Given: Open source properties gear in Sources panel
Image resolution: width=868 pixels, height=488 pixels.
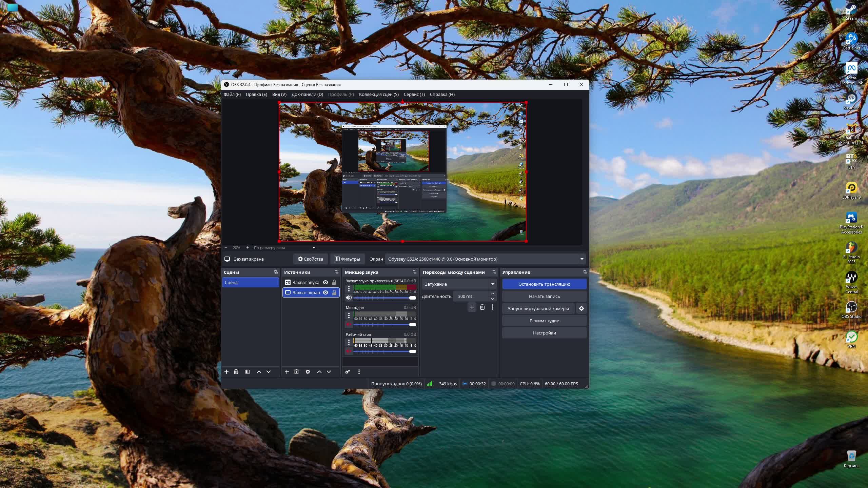Looking at the screenshot, I should [x=308, y=372].
